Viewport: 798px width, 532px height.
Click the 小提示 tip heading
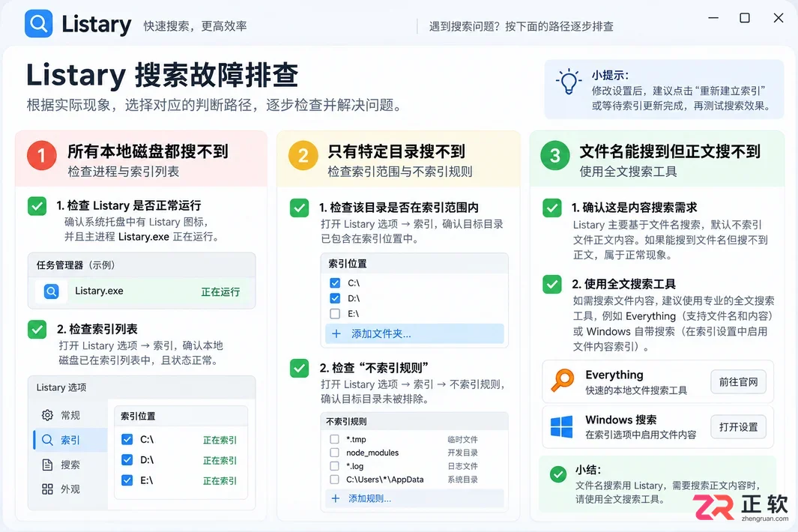[610, 76]
